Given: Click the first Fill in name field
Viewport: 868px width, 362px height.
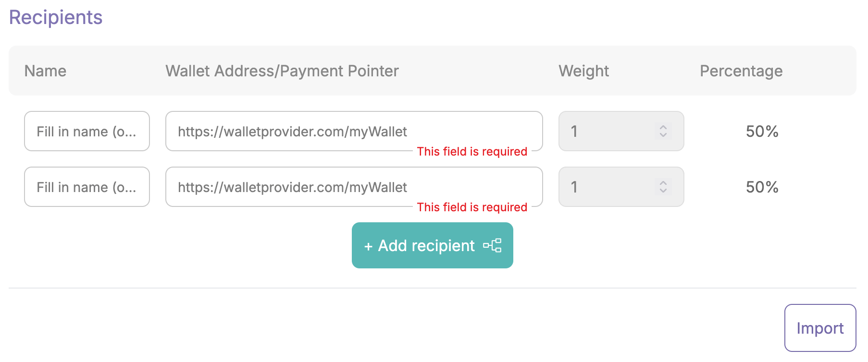Looking at the screenshot, I should [87, 131].
